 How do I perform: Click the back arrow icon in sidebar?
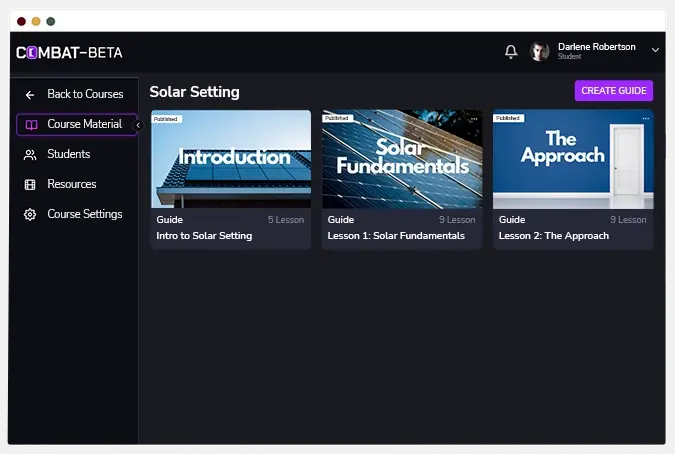(x=30, y=95)
